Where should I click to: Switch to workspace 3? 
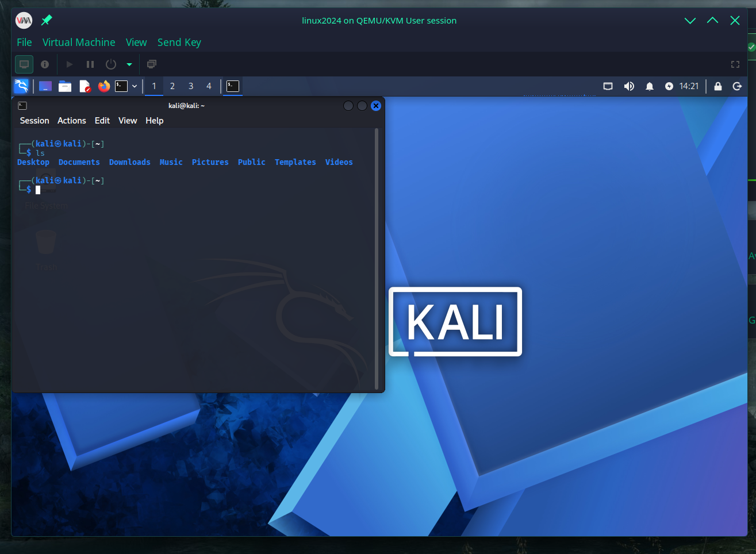pyautogui.click(x=191, y=86)
